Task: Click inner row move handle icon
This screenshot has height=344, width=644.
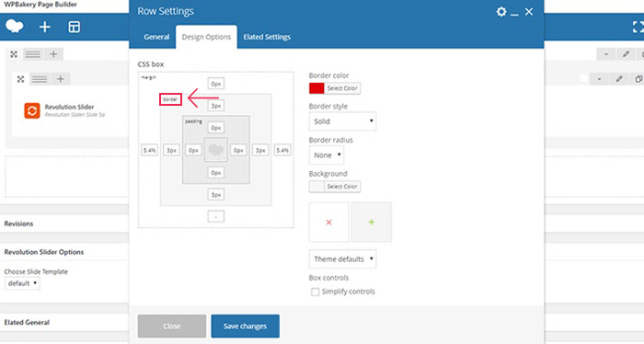Action: click(20, 79)
